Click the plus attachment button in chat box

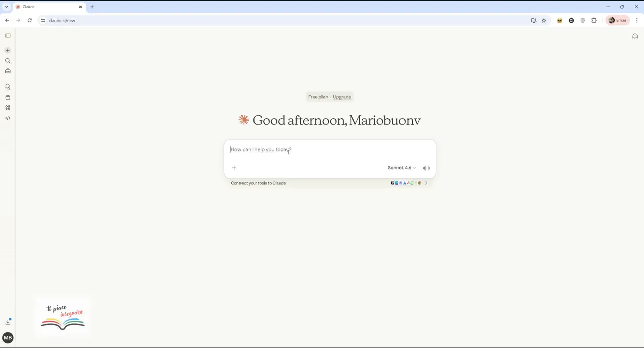point(234,168)
